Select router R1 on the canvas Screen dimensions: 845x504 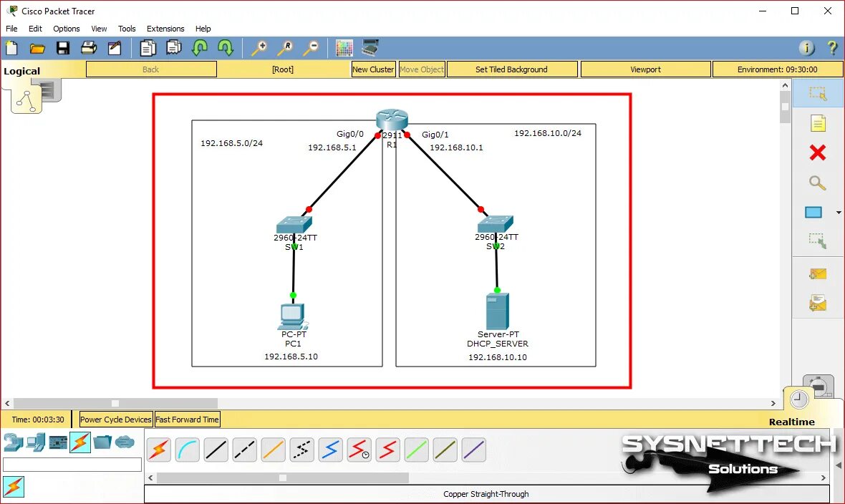(x=392, y=120)
